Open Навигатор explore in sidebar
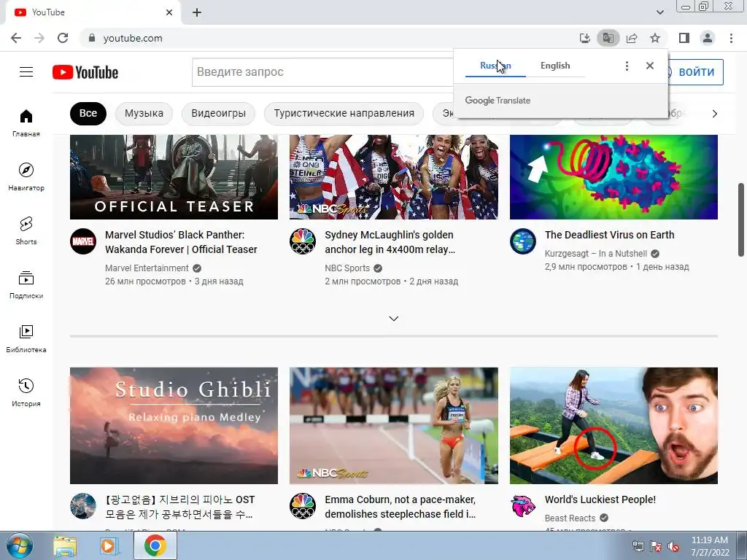 click(26, 176)
